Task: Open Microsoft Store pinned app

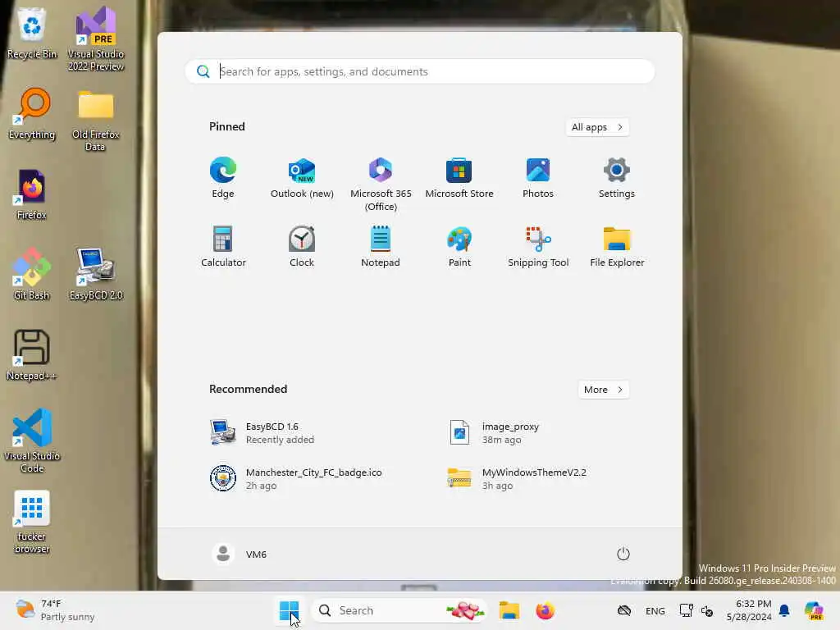Action: [x=459, y=178]
